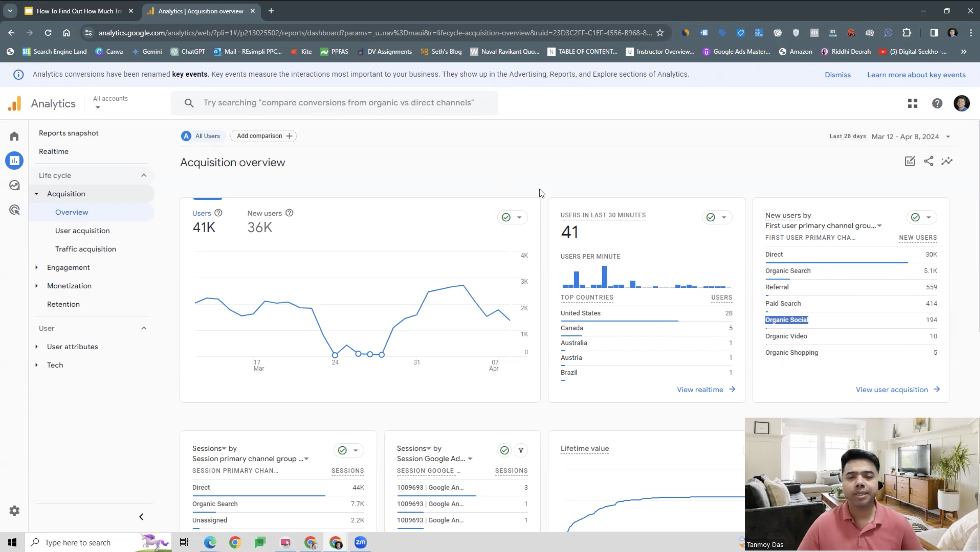Image resolution: width=980 pixels, height=552 pixels.
Task: Click the Help question mark icon
Action: pos(937,103)
